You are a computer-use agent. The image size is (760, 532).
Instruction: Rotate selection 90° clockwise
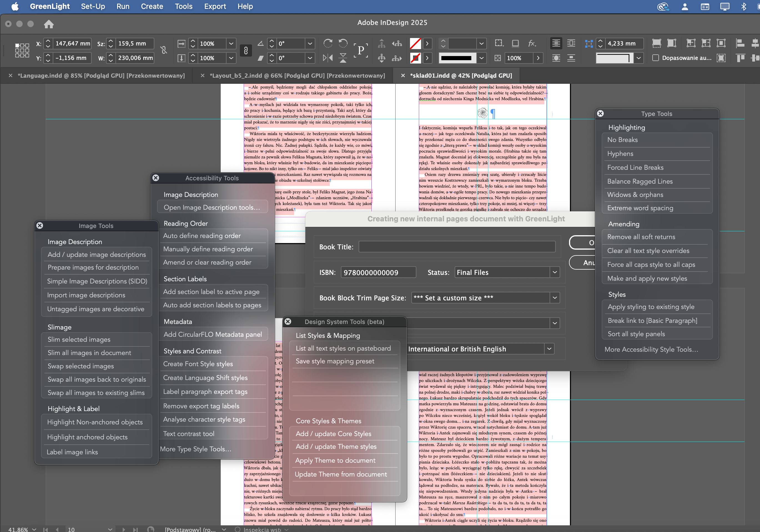click(x=328, y=43)
